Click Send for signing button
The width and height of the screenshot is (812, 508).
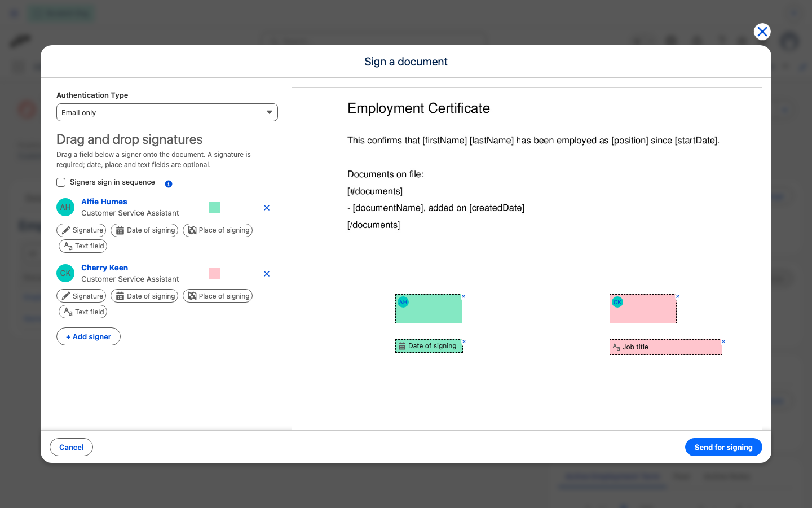723,447
